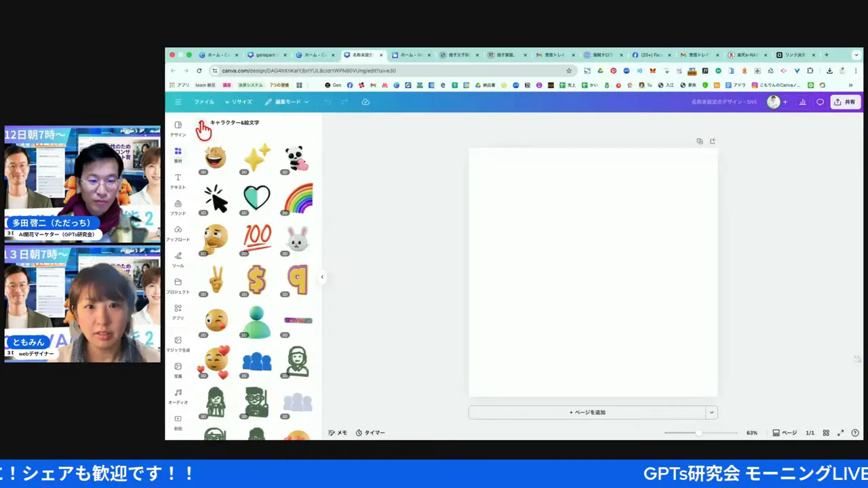The width and height of the screenshot is (868, 488).
Task: Insert the peace hand sign sticker
Action: coord(216,279)
